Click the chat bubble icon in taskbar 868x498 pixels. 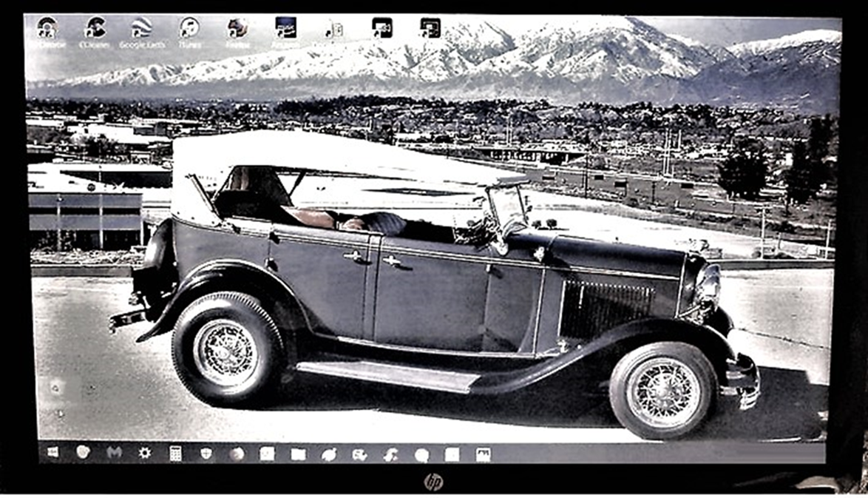click(421, 454)
